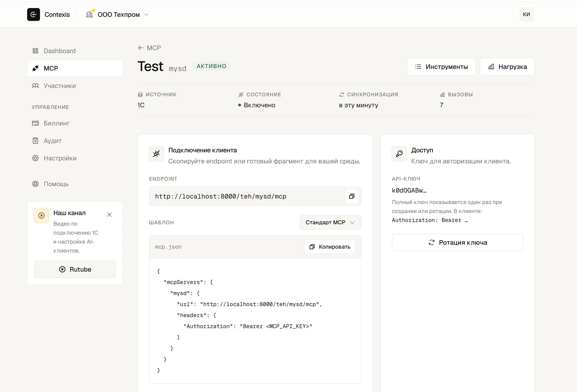Click the Включено status value
This screenshot has height=392, width=577.
tap(259, 105)
